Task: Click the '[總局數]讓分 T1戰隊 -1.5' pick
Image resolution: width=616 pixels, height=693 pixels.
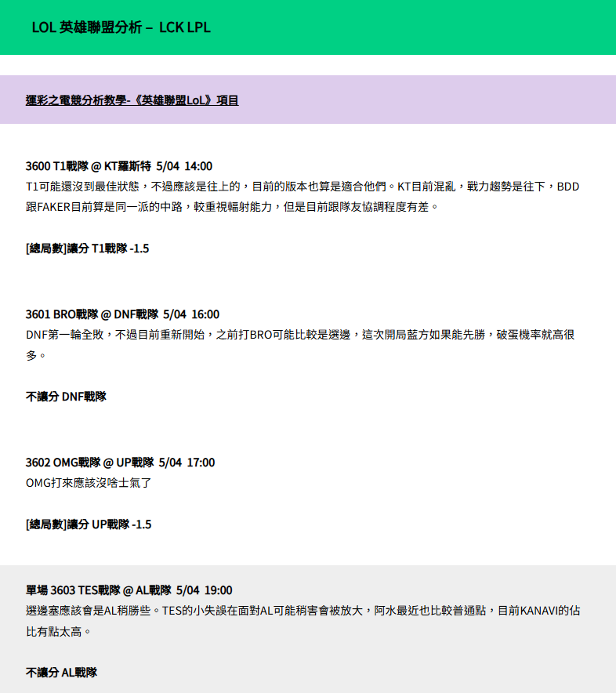Action: click(88, 249)
